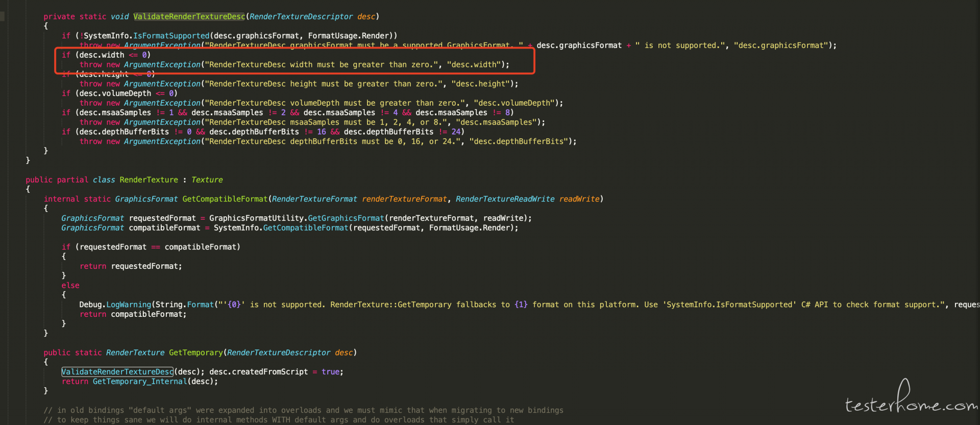Click the comment beginning "// to keep things sane"

pyautogui.click(x=279, y=420)
